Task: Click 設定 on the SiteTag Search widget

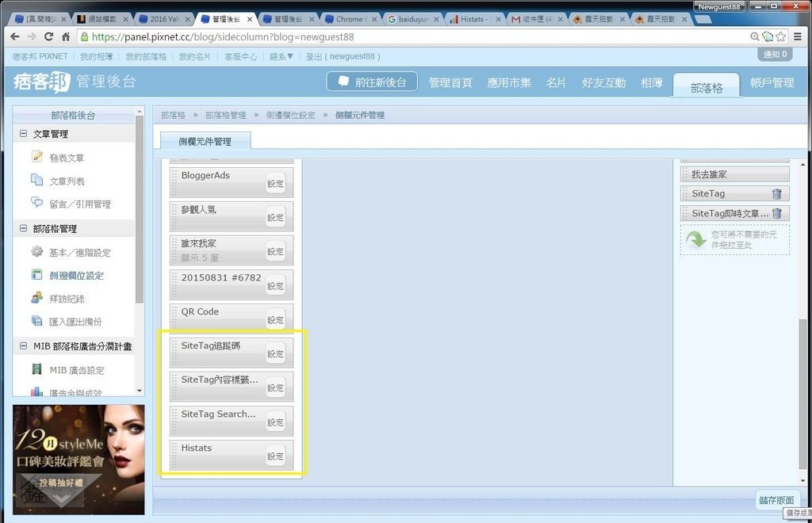Action: pos(275,422)
